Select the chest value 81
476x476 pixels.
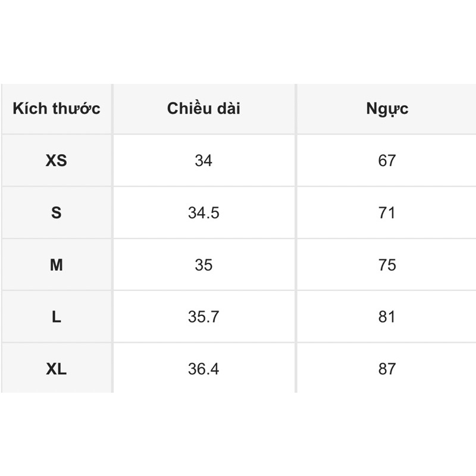[387, 317]
